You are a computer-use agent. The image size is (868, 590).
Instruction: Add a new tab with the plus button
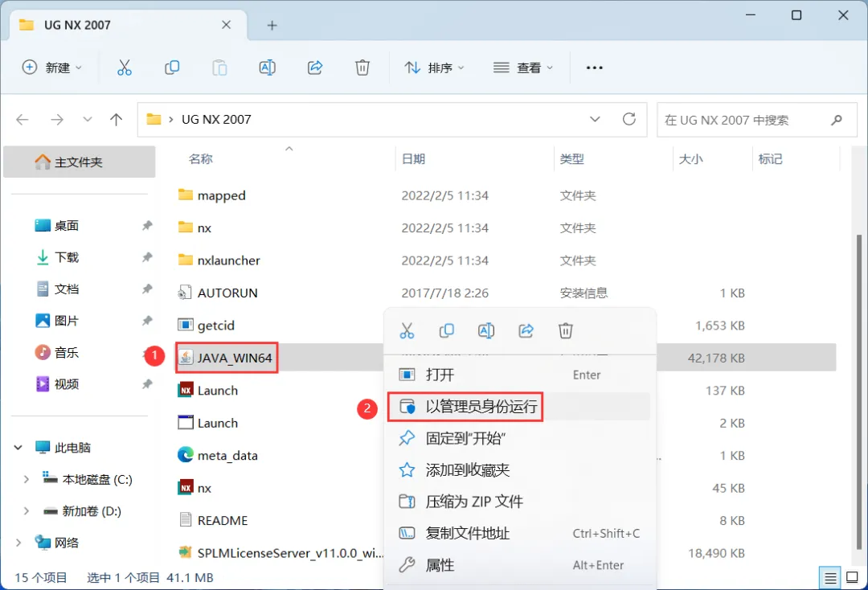(272, 26)
